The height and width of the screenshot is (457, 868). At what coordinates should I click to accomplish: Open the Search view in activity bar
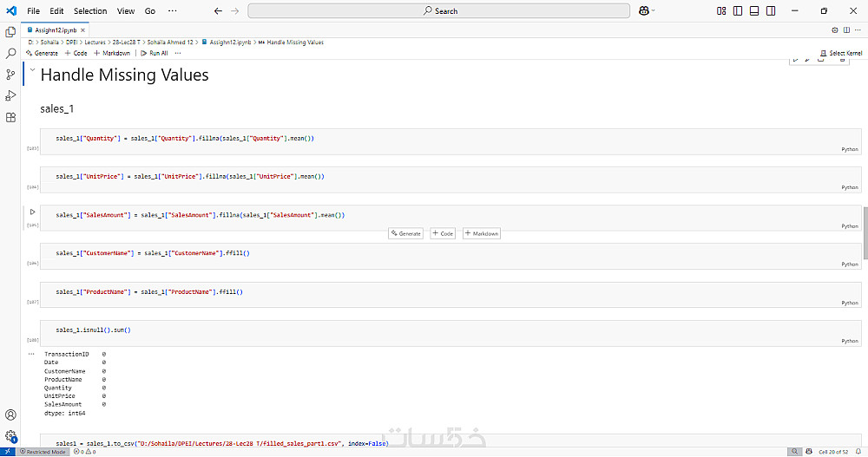coord(10,53)
